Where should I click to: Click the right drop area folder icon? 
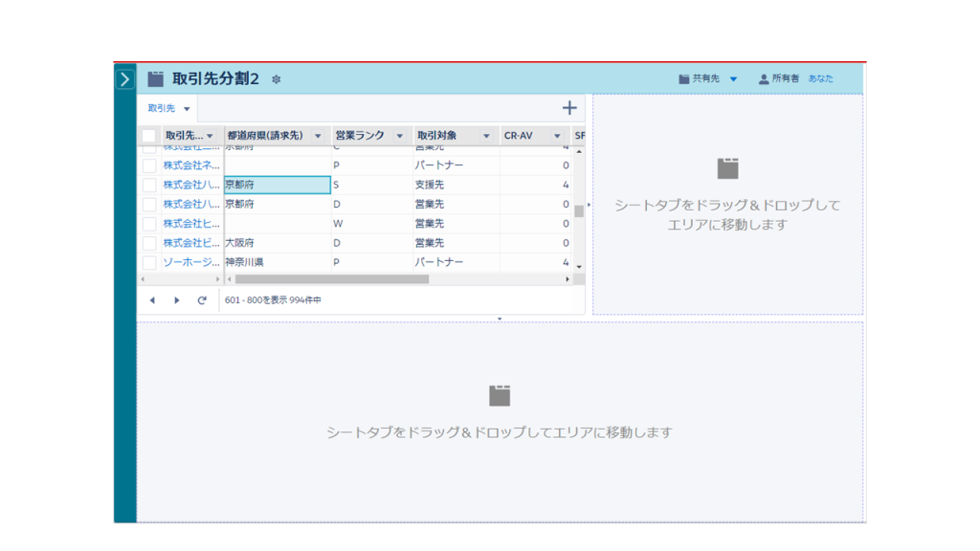point(727,168)
